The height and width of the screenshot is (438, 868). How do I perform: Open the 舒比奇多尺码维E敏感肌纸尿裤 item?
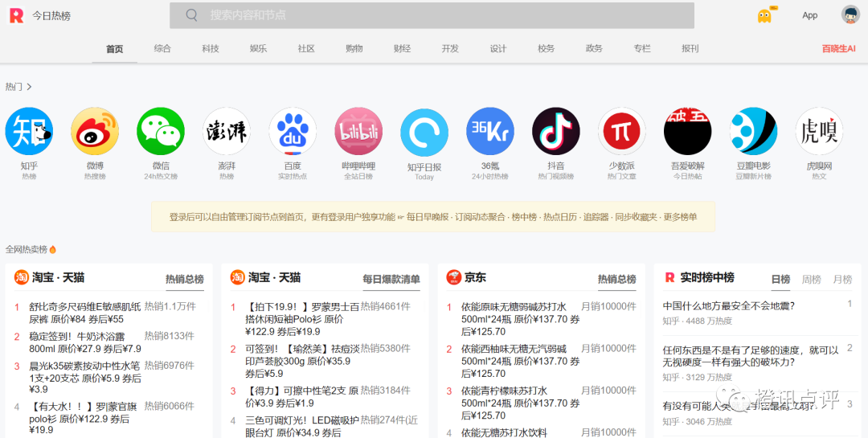click(85, 313)
